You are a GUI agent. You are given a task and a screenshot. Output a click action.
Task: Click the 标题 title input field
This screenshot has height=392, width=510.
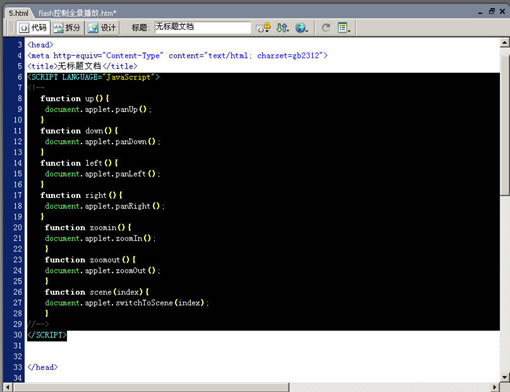point(203,27)
